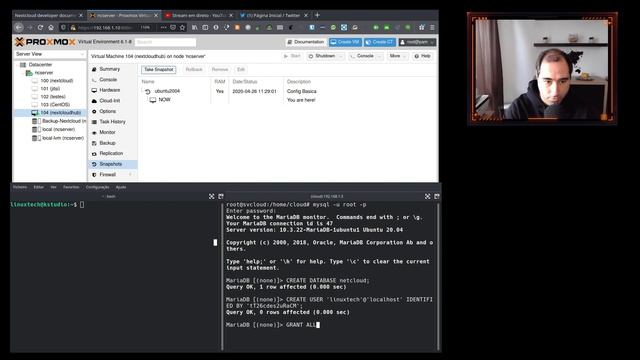
Task: Collapse the ncserver node
Action: (23, 73)
